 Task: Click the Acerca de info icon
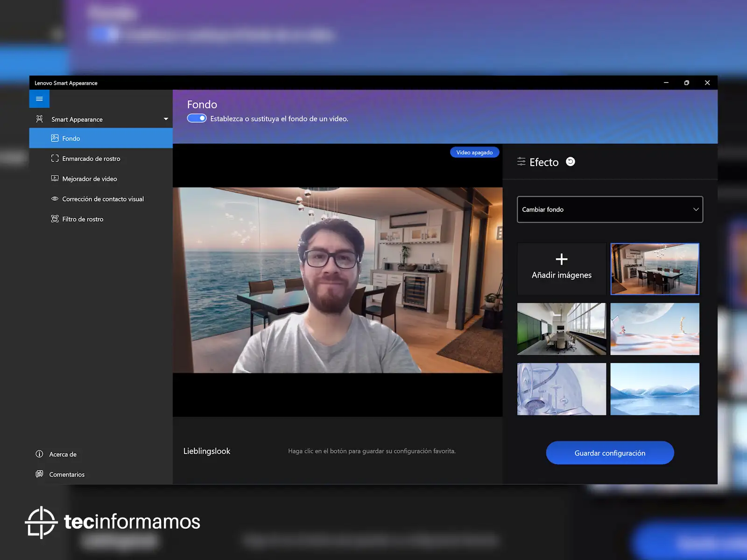point(40,454)
